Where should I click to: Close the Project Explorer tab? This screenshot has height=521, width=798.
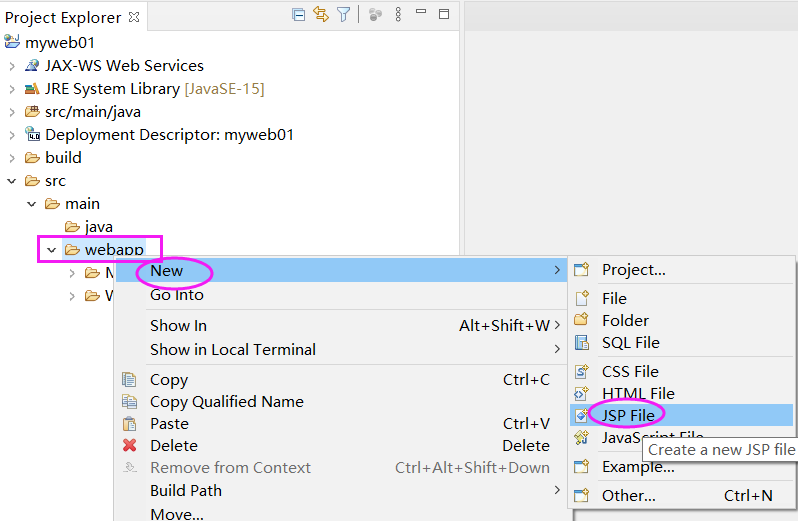[134, 17]
